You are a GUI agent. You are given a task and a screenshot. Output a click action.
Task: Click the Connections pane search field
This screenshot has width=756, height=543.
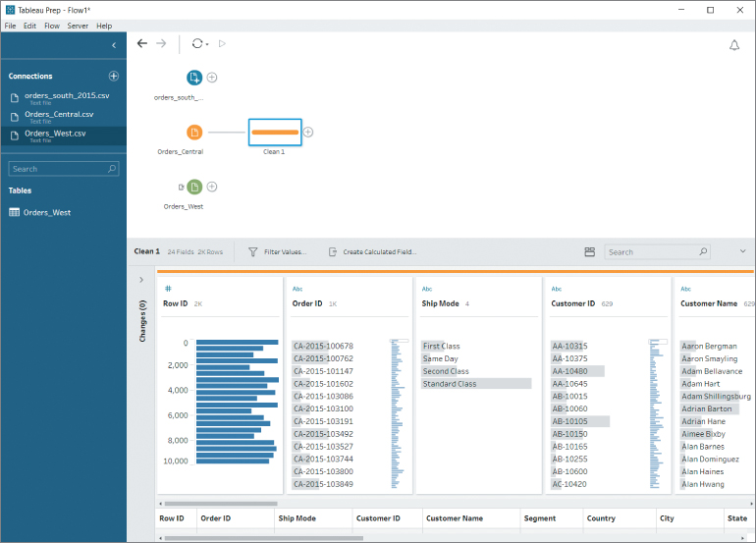64,169
